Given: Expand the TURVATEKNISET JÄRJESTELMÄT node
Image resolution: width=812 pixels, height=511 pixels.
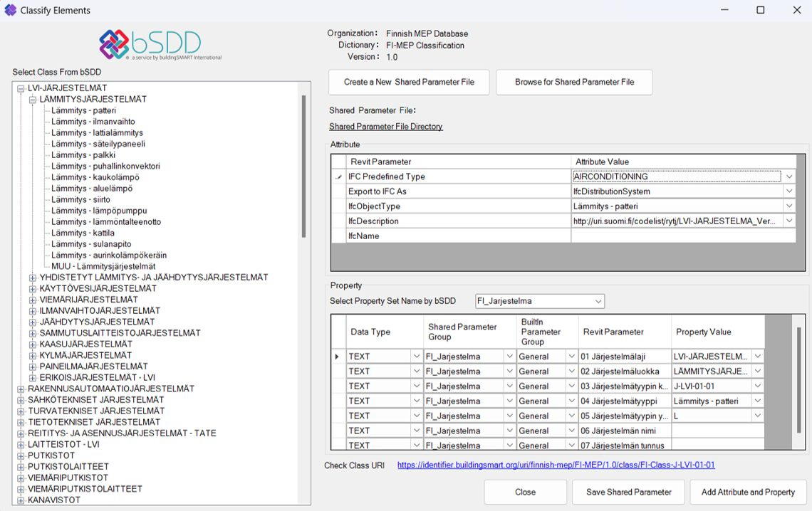Looking at the screenshot, I should pyautogui.click(x=21, y=411).
